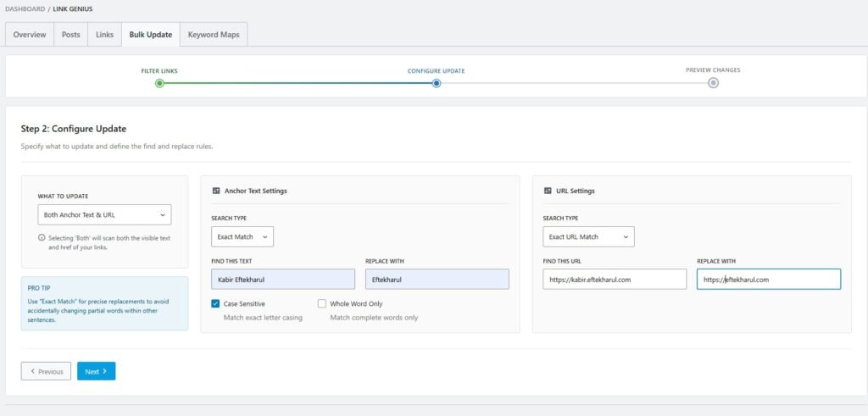This screenshot has width=868, height=416.
Task: Click the Configure Update step circle
Action: 436,83
